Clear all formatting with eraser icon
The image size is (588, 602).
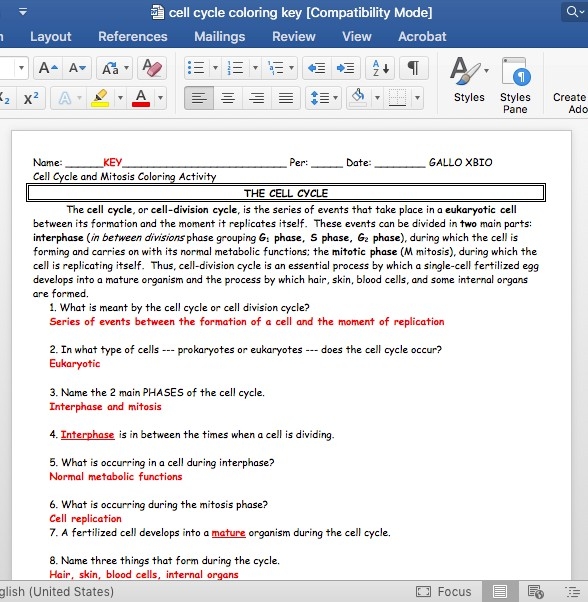click(152, 68)
